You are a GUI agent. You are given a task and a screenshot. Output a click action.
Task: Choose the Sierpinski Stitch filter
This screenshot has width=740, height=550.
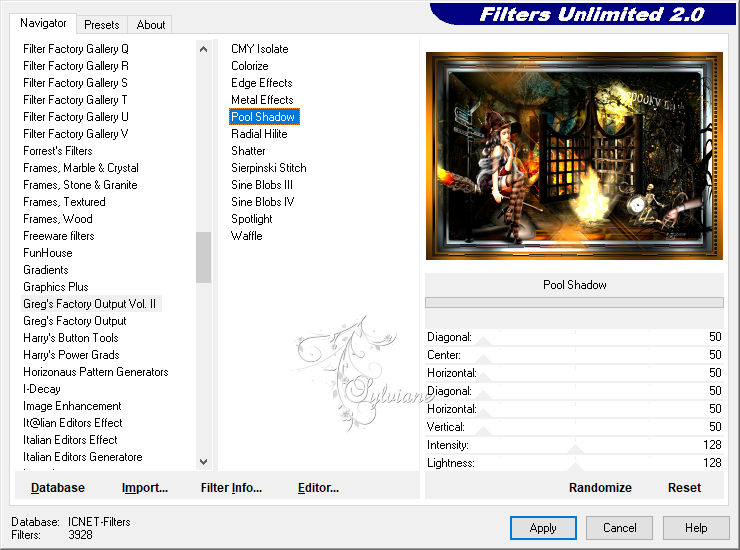[269, 168]
